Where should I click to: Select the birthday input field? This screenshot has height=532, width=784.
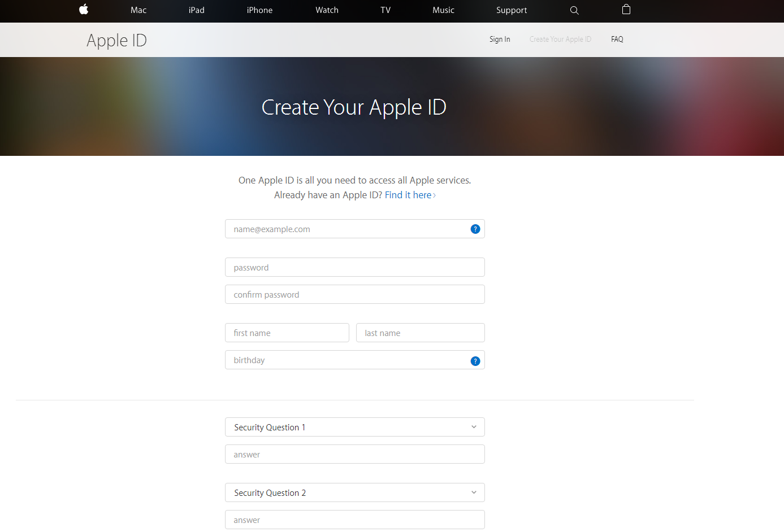[355, 360]
